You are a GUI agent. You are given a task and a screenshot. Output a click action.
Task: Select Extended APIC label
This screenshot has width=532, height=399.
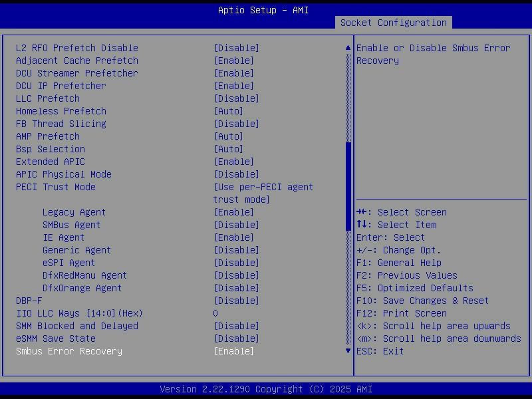tap(51, 162)
